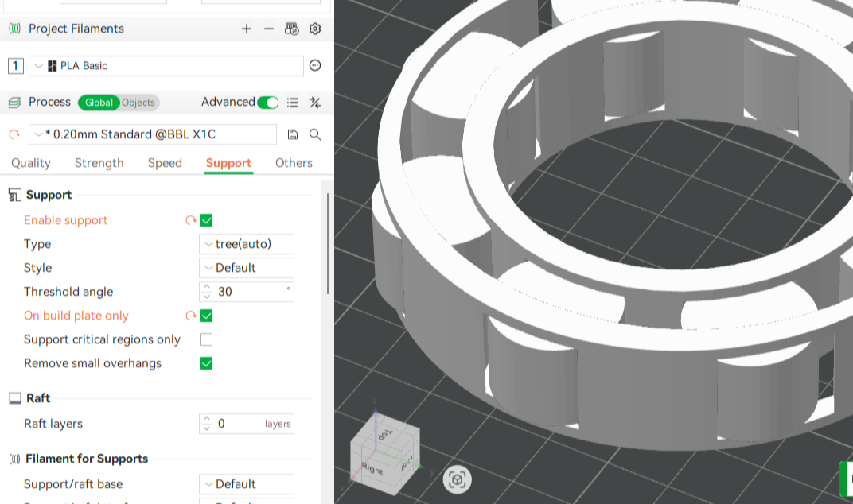Click the viewport reset-view cube button
853x504 pixels.
click(457, 479)
